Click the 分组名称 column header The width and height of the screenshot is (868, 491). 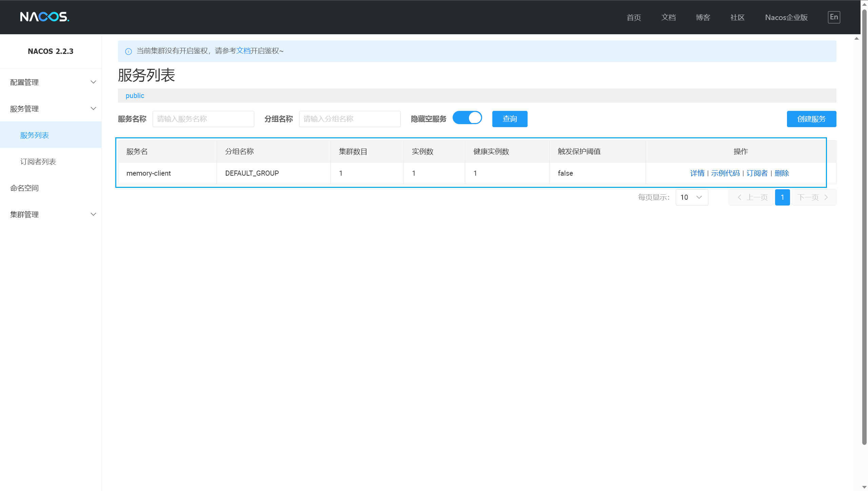tap(274, 152)
